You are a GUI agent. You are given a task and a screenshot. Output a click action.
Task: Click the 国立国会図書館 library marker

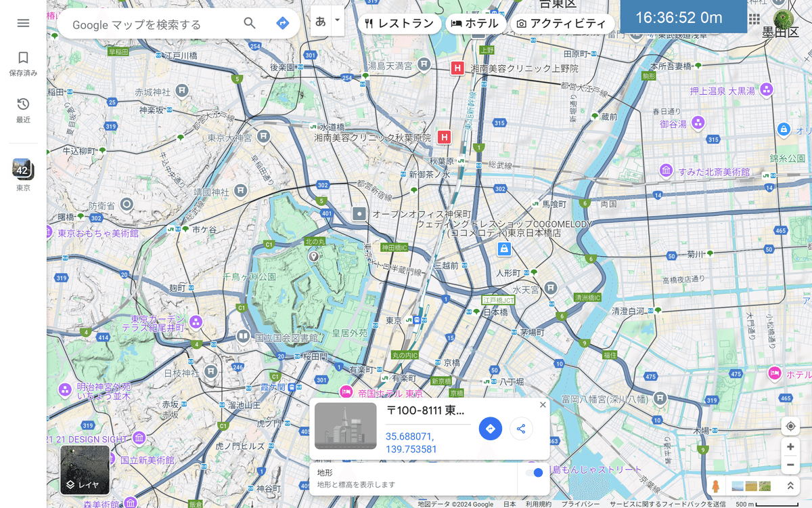pyautogui.click(x=243, y=337)
